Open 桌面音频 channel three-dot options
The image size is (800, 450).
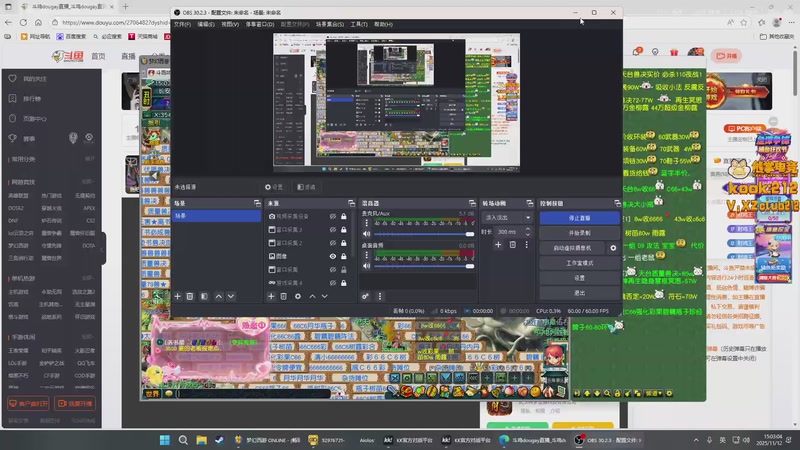(366, 255)
